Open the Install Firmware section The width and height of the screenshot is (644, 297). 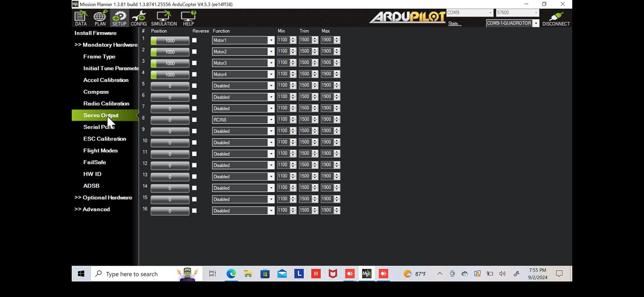click(95, 33)
